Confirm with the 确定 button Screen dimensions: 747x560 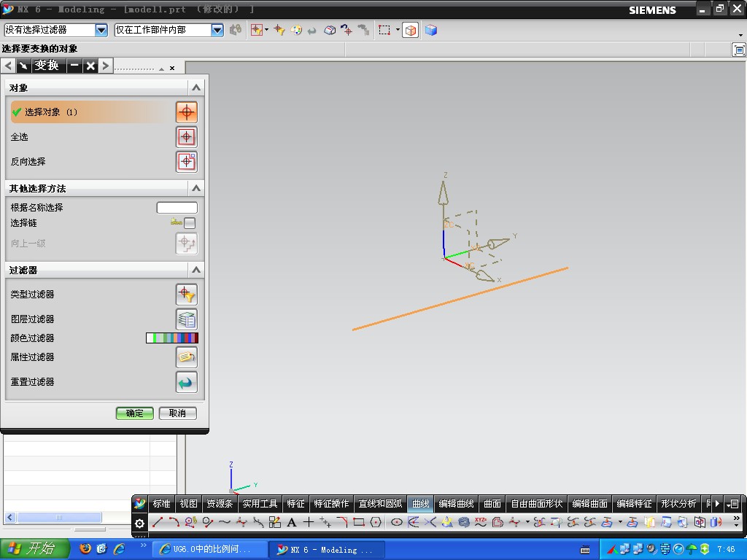tap(134, 413)
